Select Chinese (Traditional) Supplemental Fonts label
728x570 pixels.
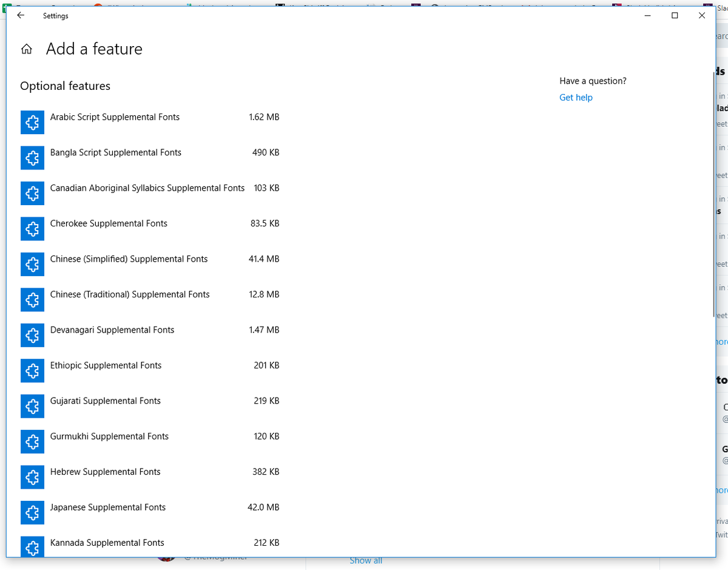130,294
